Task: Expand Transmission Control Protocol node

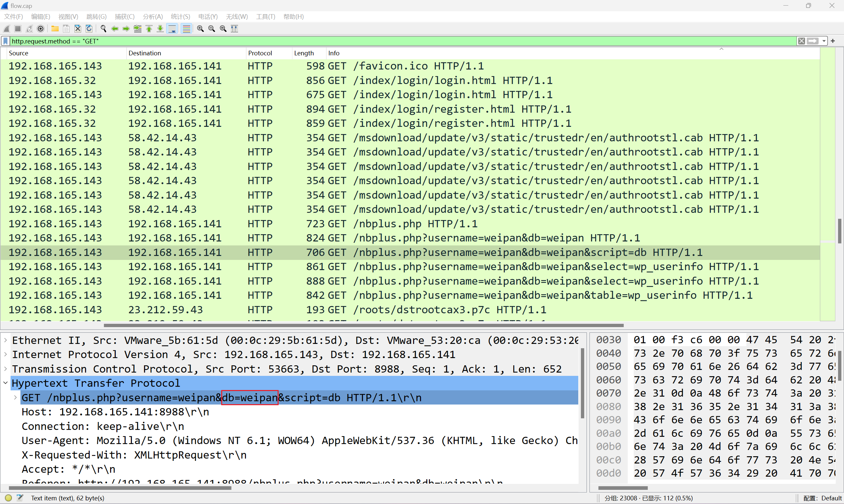Action: pyautogui.click(x=5, y=369)
